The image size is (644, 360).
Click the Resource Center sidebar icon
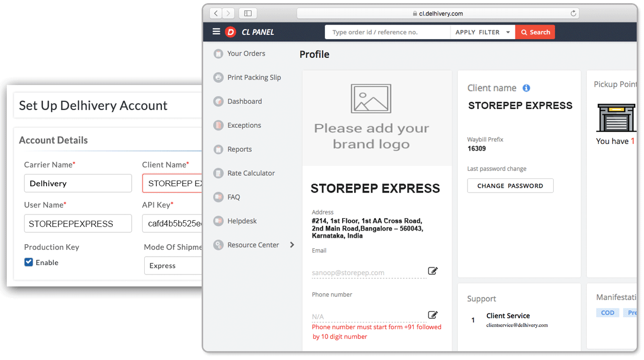coord(218,245)
